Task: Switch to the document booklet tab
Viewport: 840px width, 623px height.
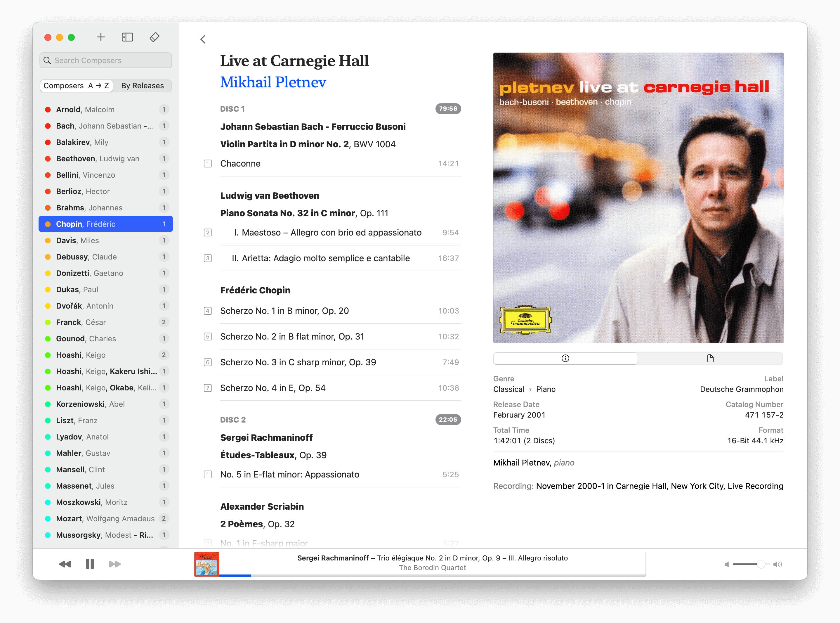Action: tap(710, 358)
